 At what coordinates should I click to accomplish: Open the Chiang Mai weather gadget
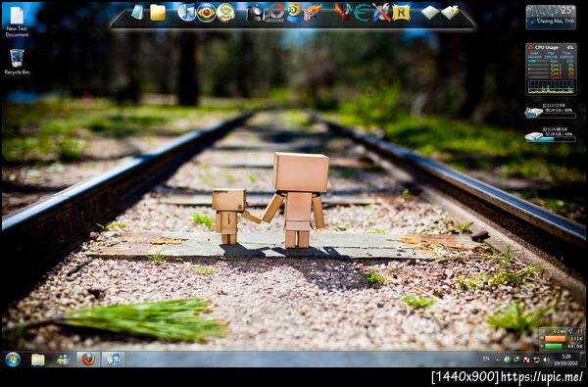tap(551, 17)
